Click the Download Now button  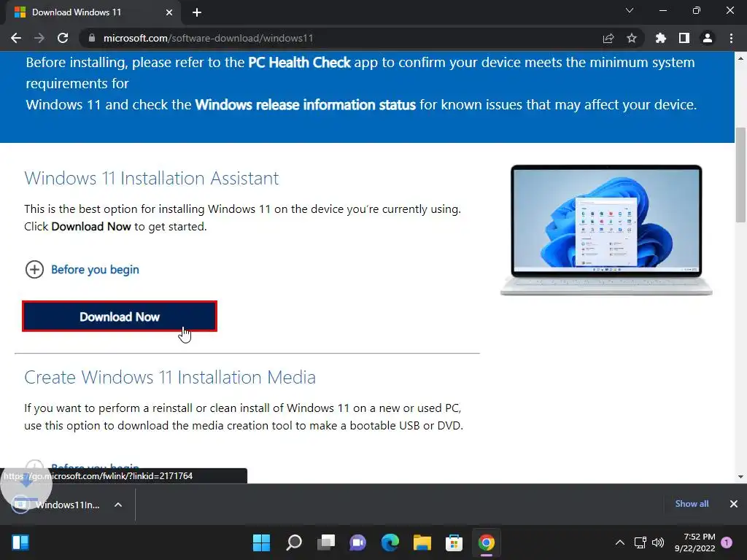pyautogui.click(x=120, y=316)
